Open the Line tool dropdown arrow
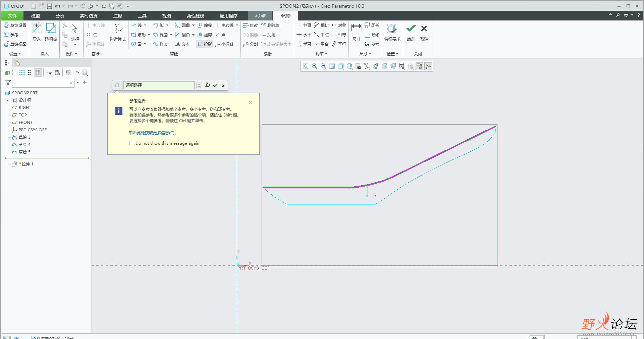 [145, 25]
